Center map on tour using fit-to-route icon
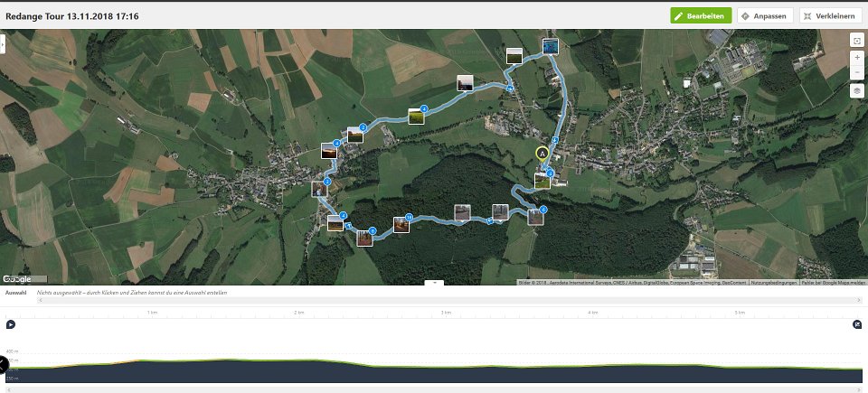 (x=857, y=41)
